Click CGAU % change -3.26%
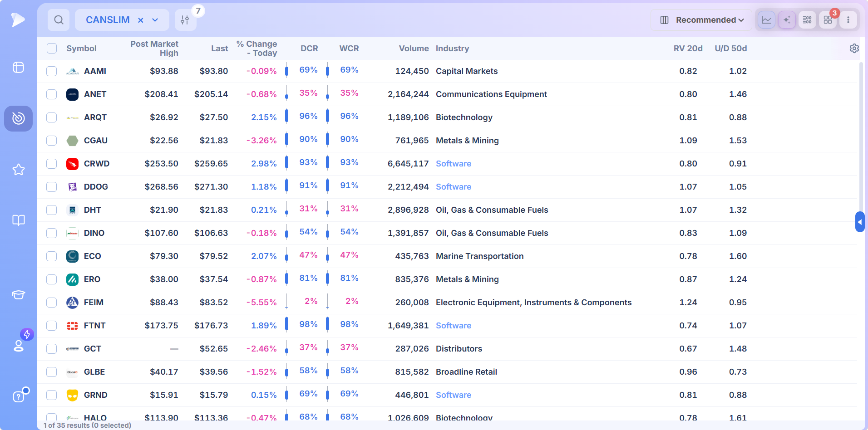The width and height of the screenshot is (868, 430). (261, 141)
